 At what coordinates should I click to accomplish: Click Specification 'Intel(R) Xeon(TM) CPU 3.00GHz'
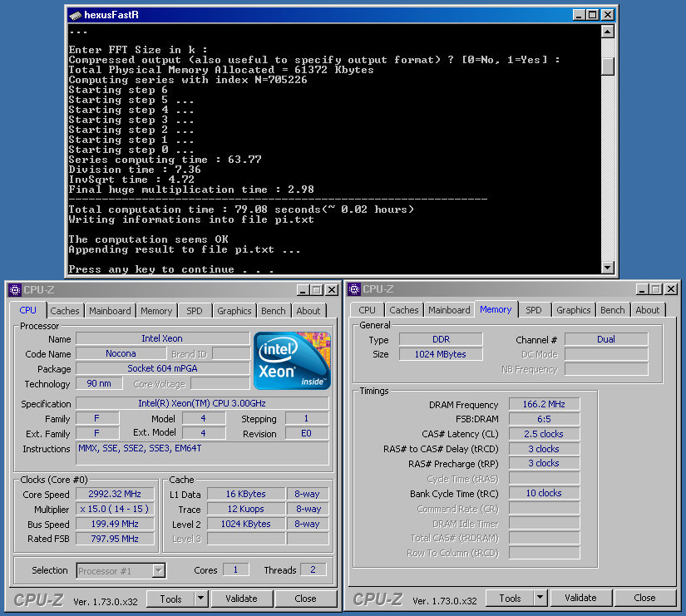point(202,403)
